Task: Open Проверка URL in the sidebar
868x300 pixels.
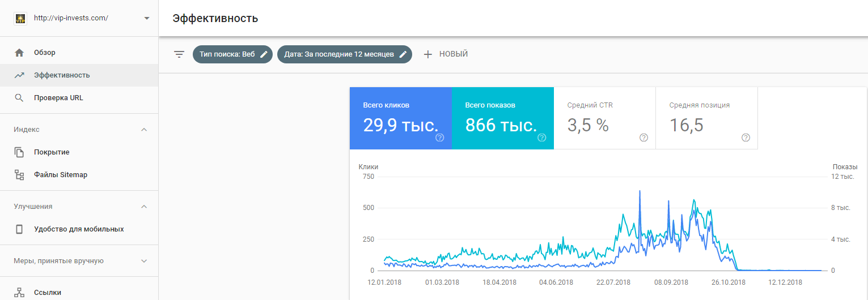Action: 58,98
